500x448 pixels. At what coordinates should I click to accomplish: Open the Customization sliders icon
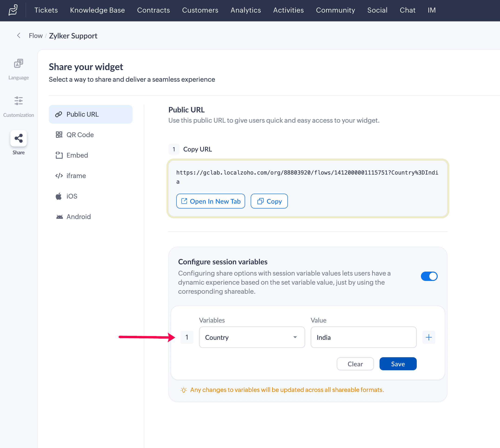coord(18,101)
